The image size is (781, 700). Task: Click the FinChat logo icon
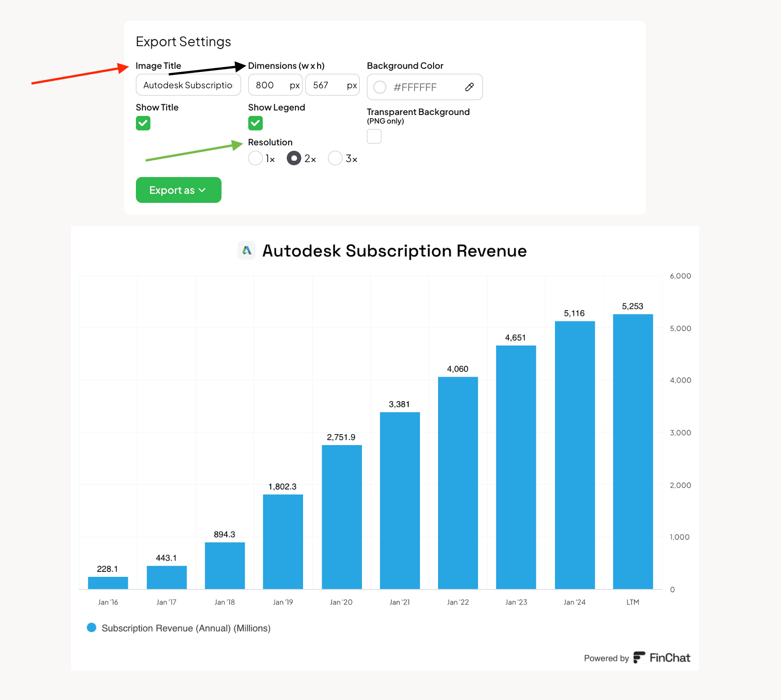click(639, 657)
